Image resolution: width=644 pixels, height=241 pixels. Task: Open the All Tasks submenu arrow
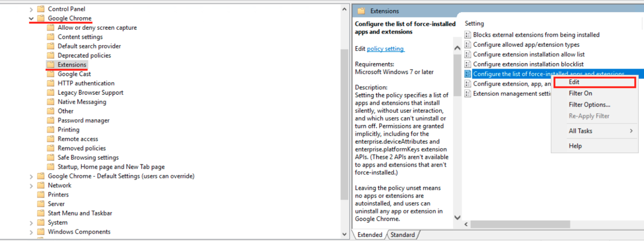tap(631, 131)
